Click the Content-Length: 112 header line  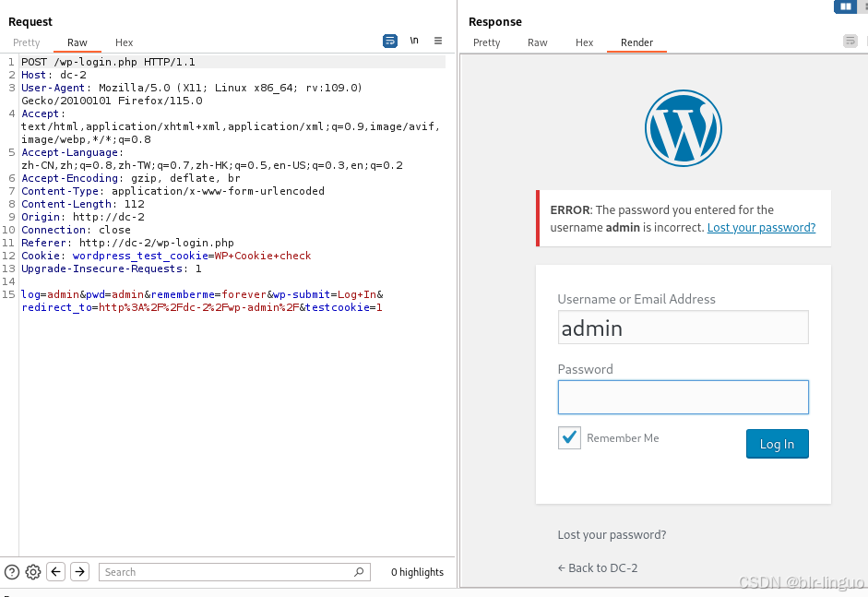click(82, 204)
